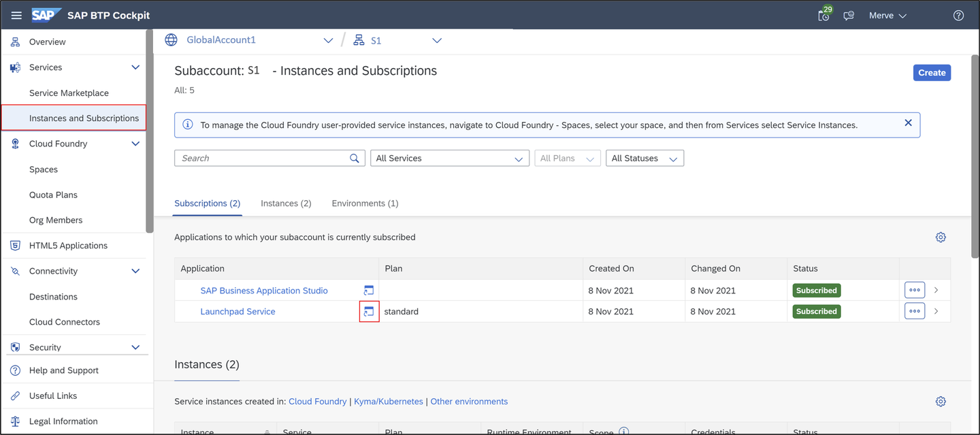Go to Service Marketplace
Image resolution: width=980 pixels, height=435 pixels.
(x=69, y=93)
